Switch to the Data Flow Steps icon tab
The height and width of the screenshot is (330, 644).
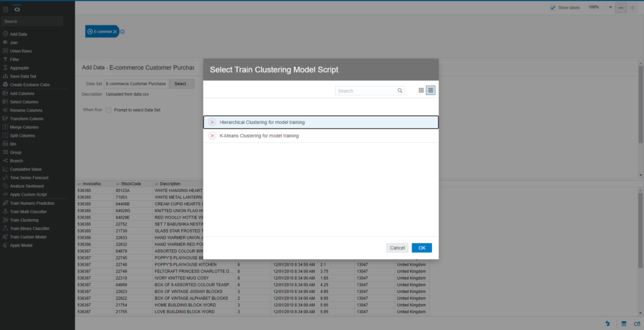(17, 9)
